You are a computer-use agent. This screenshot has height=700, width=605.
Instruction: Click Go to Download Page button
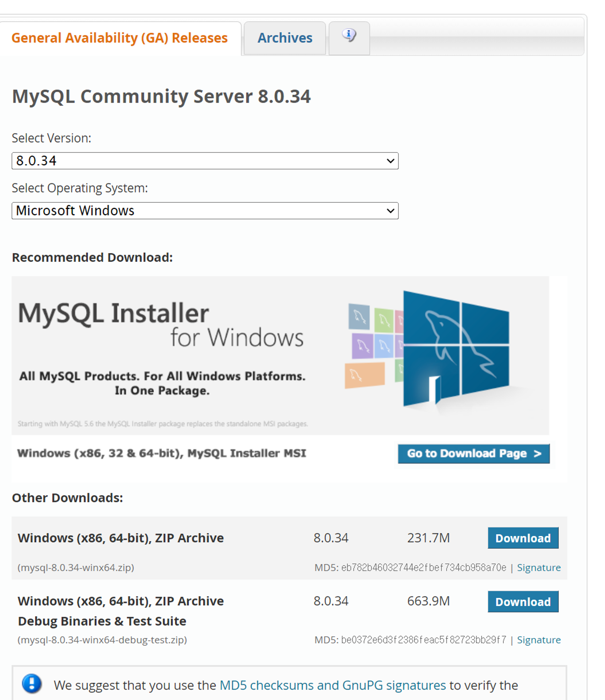(x=473, y=453)
